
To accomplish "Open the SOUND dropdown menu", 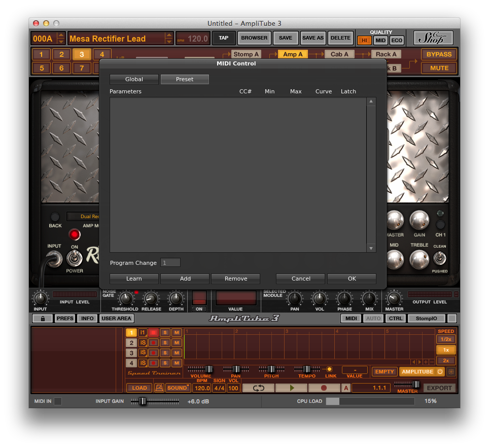I will click(178, 388).
